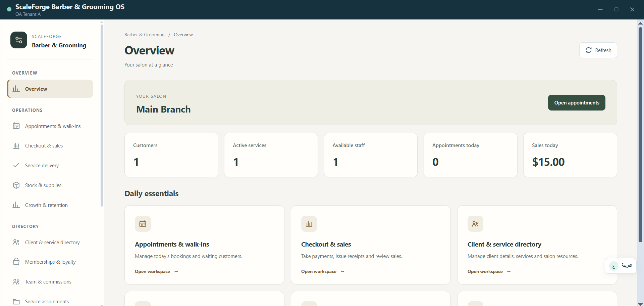Select Overview in the sidebar
Screen dimensions: 644x306
click(x=50, y=89)
